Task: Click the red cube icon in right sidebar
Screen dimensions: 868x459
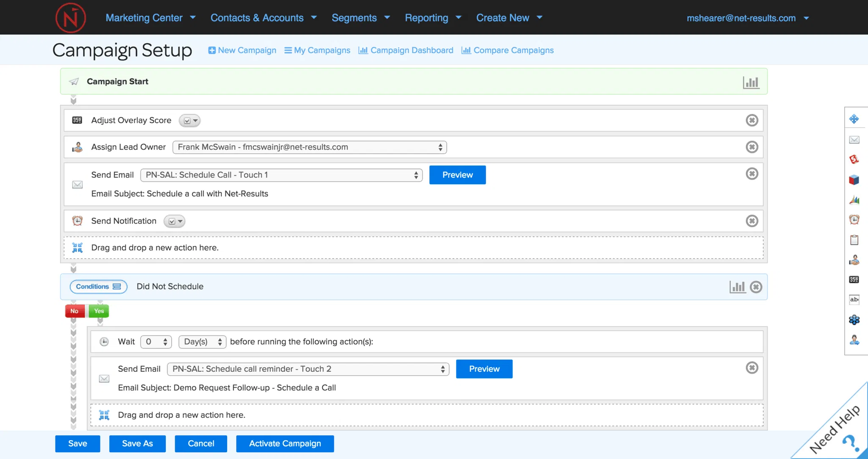Action: coord(854,180)
